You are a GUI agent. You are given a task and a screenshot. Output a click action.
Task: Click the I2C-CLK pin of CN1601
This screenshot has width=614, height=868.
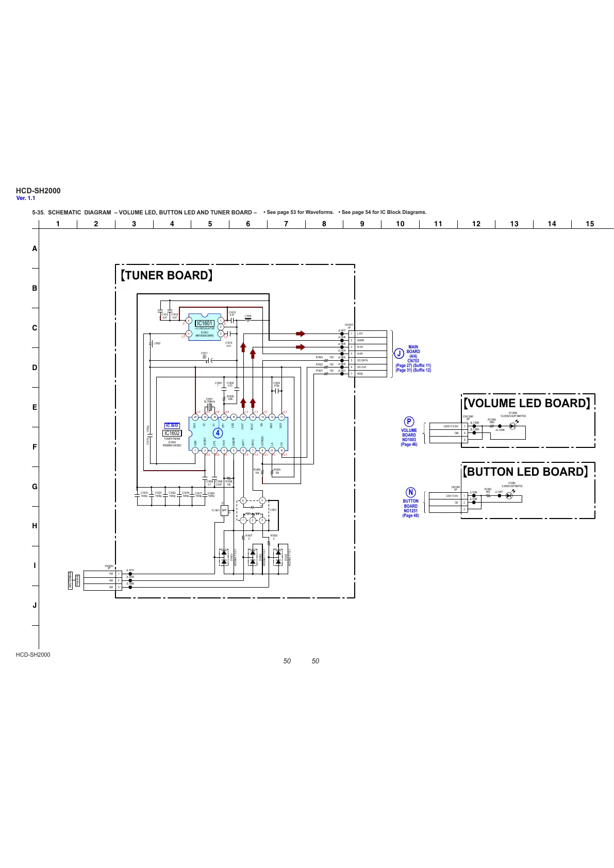[368, 367]
